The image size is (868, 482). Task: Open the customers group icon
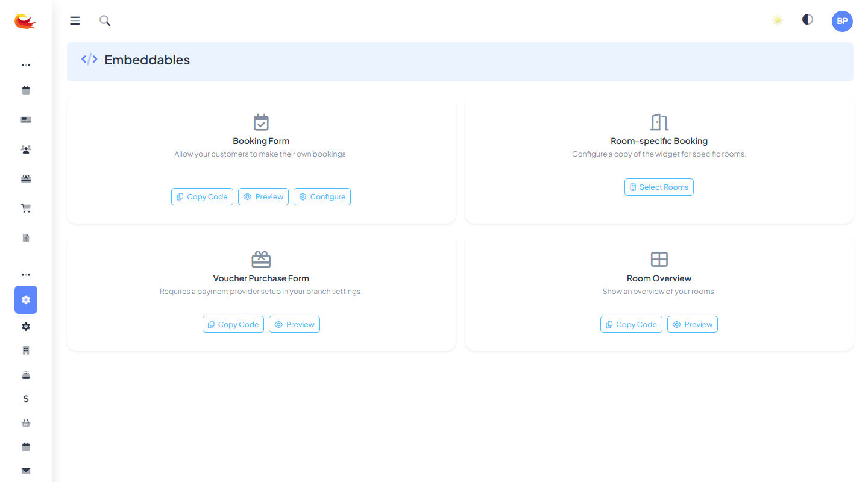[26, 149]
